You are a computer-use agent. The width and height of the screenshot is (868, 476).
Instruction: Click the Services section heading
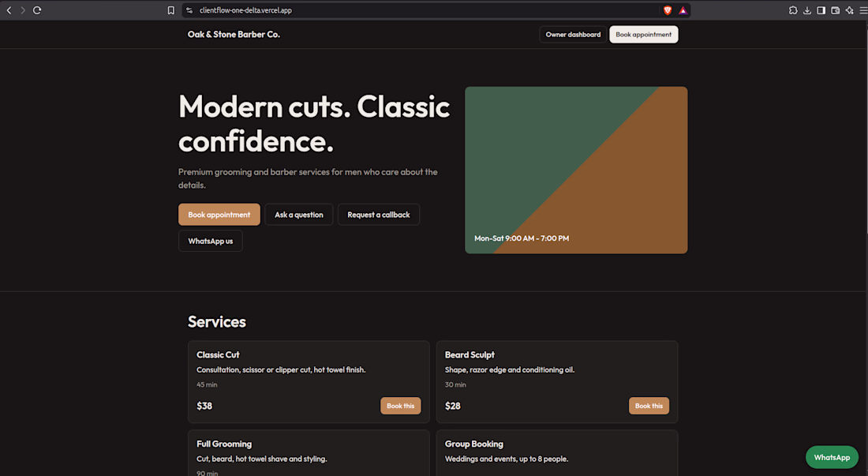pos(217,321)
